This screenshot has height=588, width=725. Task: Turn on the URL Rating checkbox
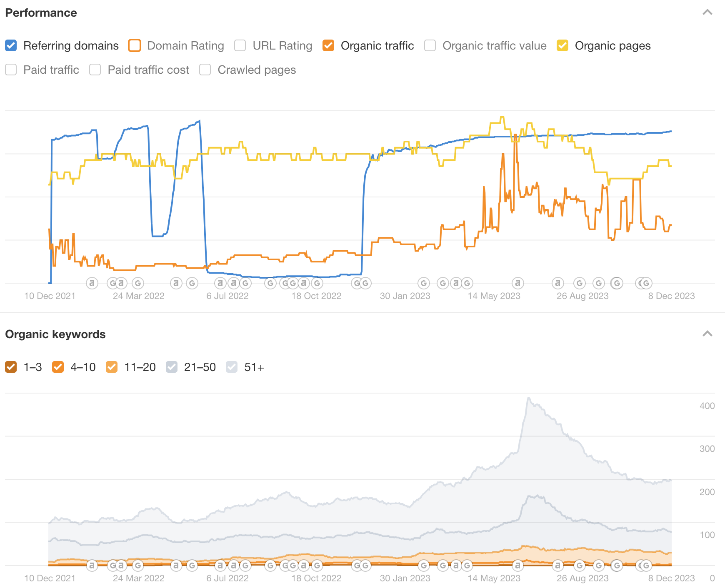click(240, 45)
